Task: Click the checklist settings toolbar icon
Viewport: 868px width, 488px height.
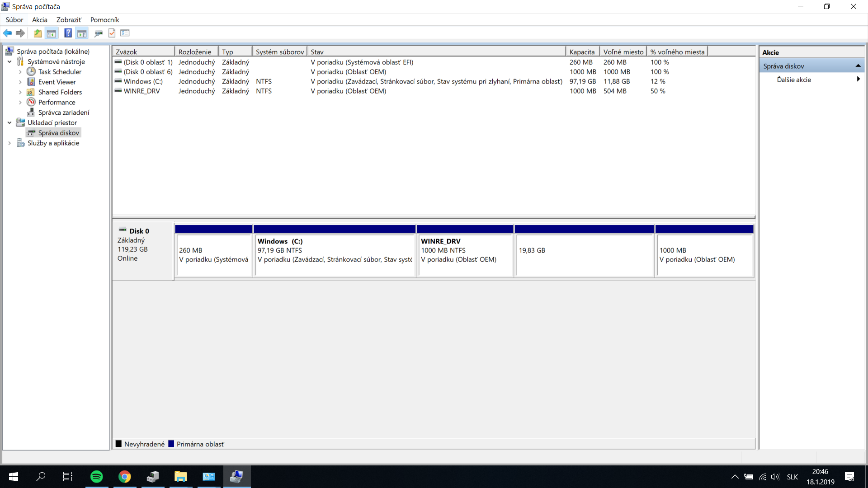Action: point(125,33)
